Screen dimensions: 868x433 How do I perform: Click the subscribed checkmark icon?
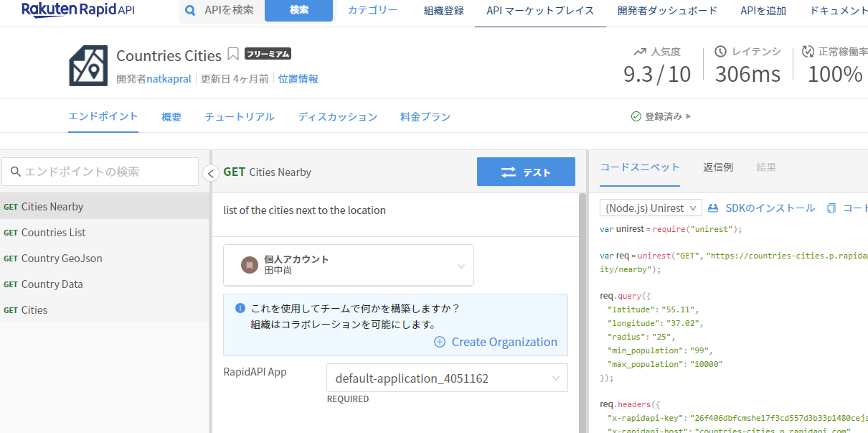tap(636, 116)
